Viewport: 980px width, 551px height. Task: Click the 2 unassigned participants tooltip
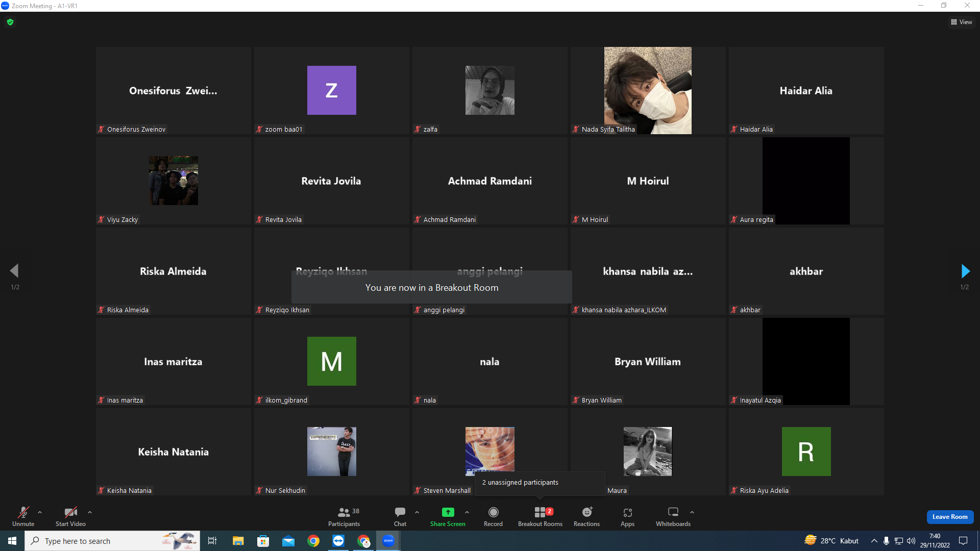tap(540, 483)
